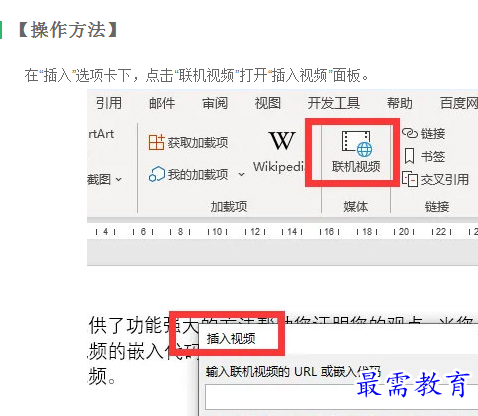Expand the 我的加载项 dropdown arrow
Screen dimensions: 478x416
[242, 174]
